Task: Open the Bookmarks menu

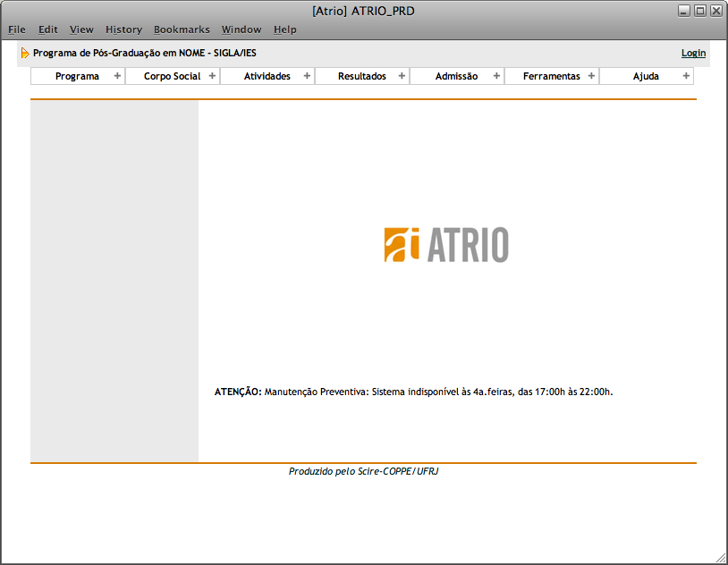Action: [x=182, y=30]
